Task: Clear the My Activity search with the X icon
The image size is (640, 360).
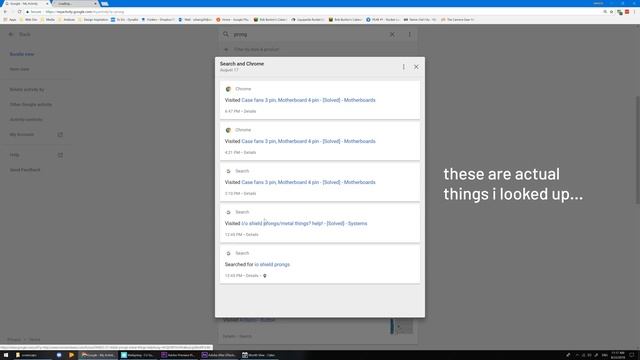Action: pyautogui.click(x=392, y=35)
